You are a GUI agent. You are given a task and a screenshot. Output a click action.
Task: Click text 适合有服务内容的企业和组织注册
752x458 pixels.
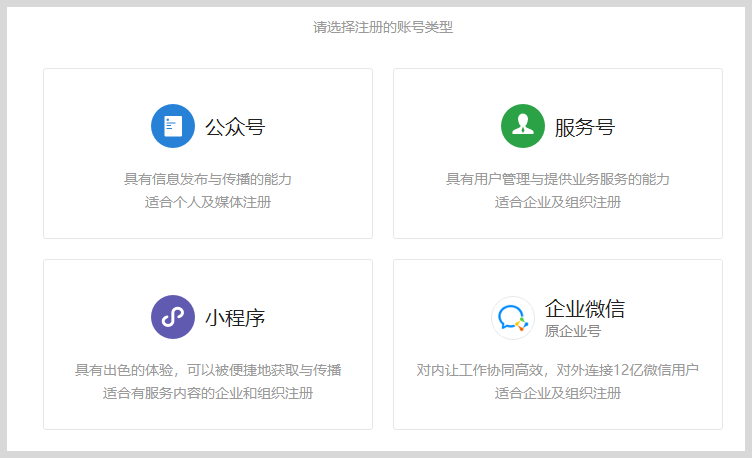point(208,393)
